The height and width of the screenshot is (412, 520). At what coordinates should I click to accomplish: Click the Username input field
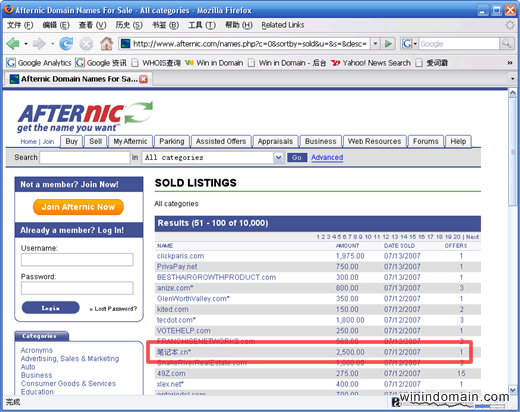77,260
